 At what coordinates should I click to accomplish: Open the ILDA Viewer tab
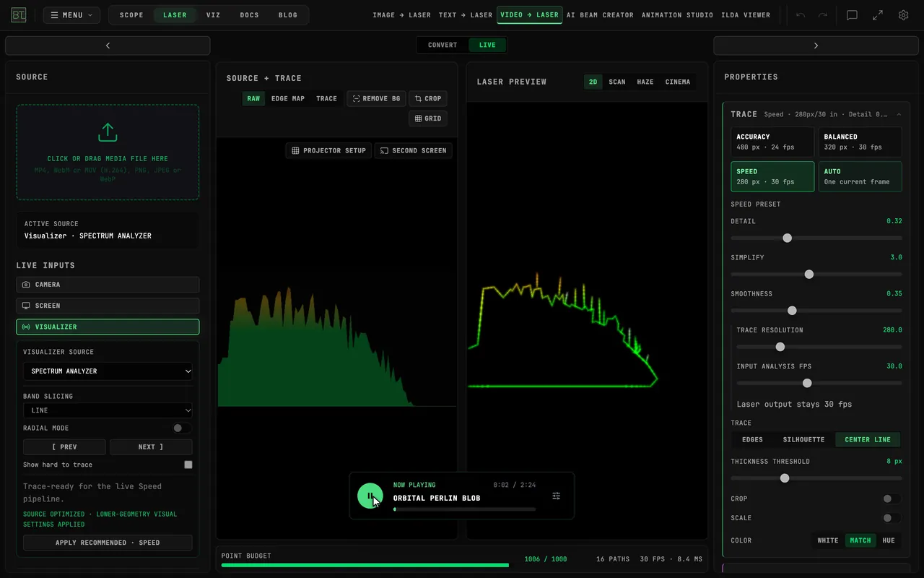(x=746, y=15)
